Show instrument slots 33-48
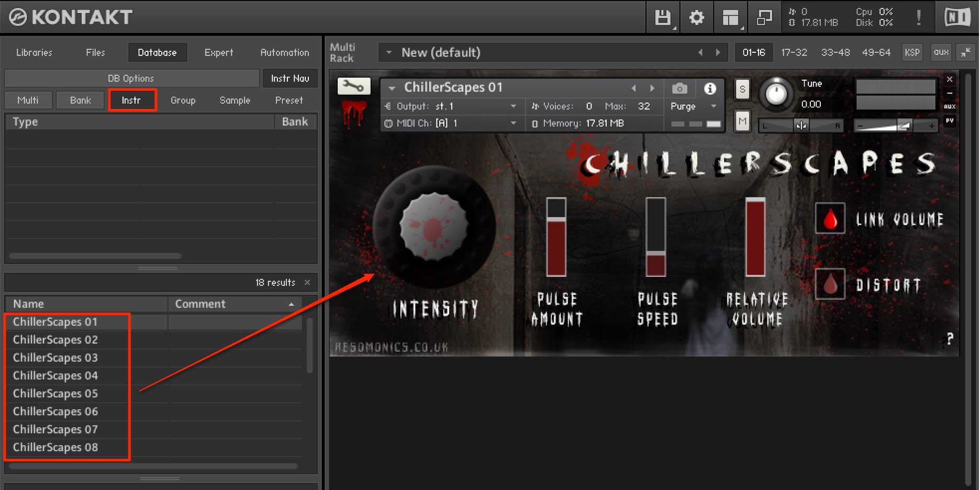This screenshot has height=490, width=980. [835, 52]
